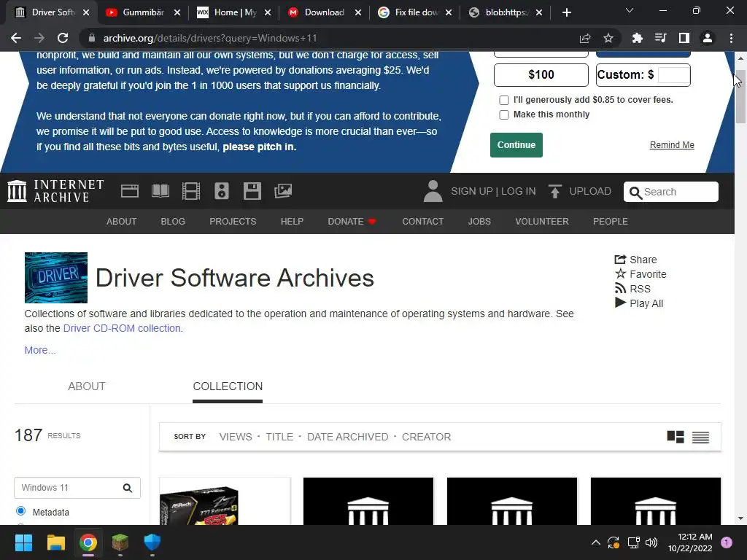This screenshot has height=560, width=747.
Task: Open Chrome extensions puzzle icon
Action: pos(638,38)
